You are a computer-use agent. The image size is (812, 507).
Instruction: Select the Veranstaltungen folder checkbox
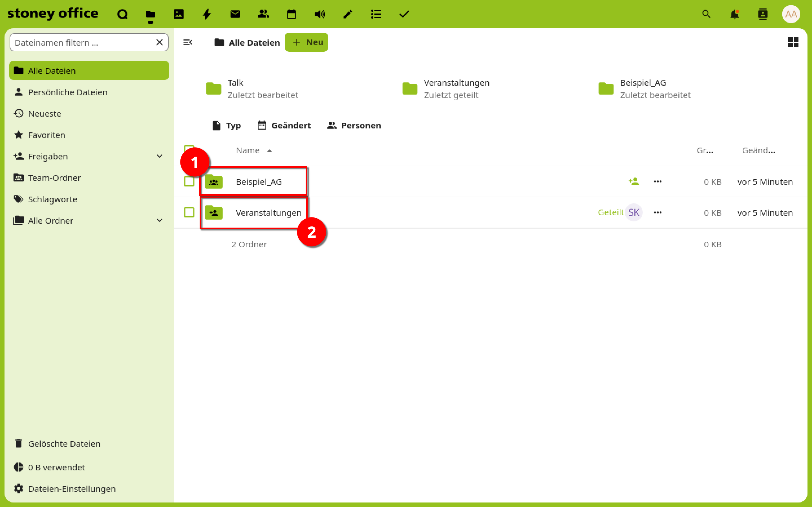[x=189, y=212]
